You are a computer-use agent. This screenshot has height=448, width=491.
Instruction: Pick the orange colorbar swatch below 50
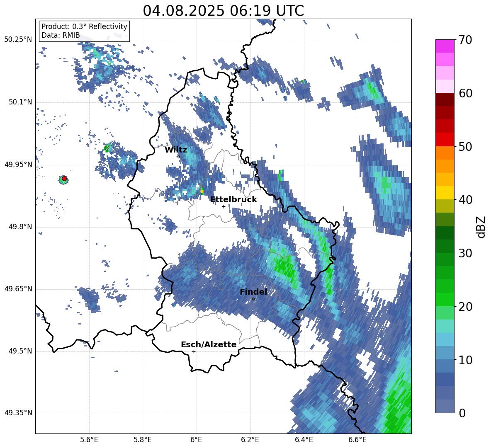click(445, 153)
